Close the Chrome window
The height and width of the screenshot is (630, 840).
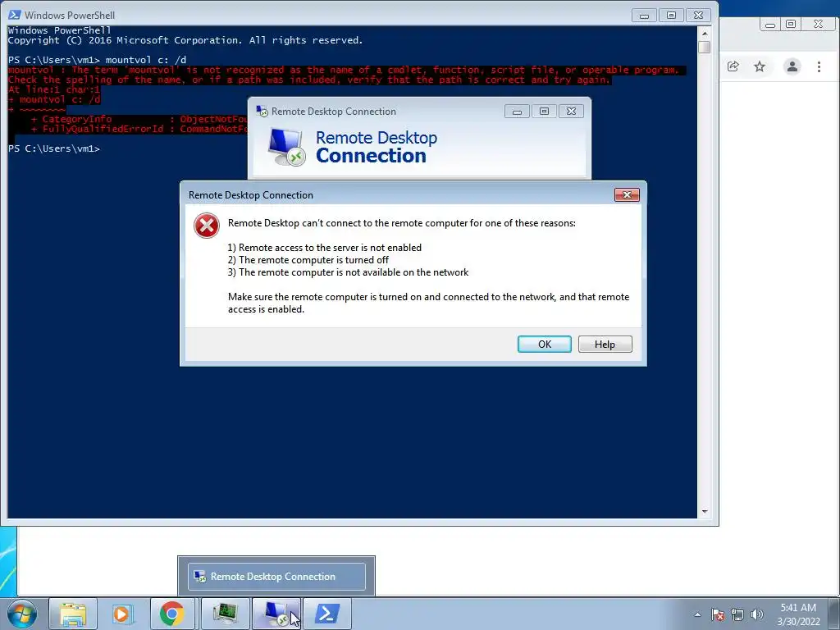coord(818,24)
